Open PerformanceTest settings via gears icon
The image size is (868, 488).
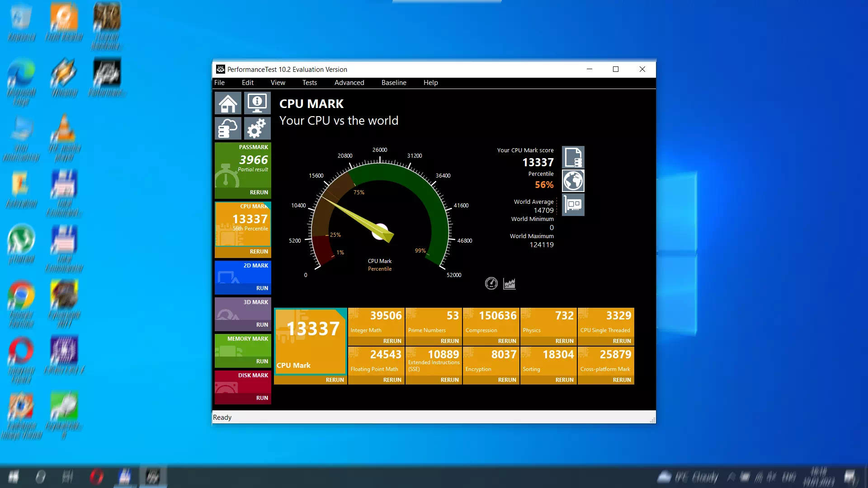pos(257,128)
